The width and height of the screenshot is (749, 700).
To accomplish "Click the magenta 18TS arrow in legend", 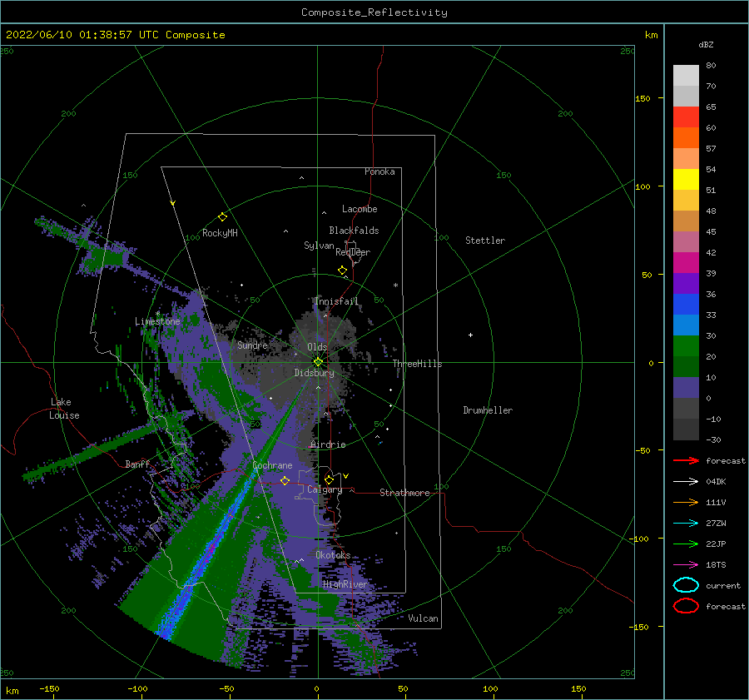I will pos(686,565).
